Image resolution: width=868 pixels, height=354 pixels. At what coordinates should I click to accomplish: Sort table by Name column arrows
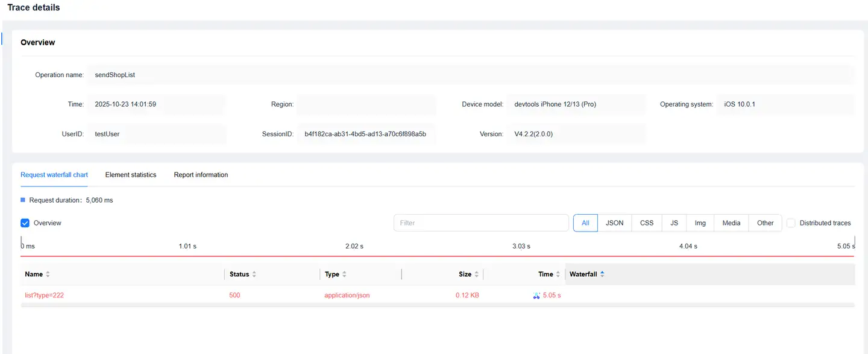[x=48, y=274]
